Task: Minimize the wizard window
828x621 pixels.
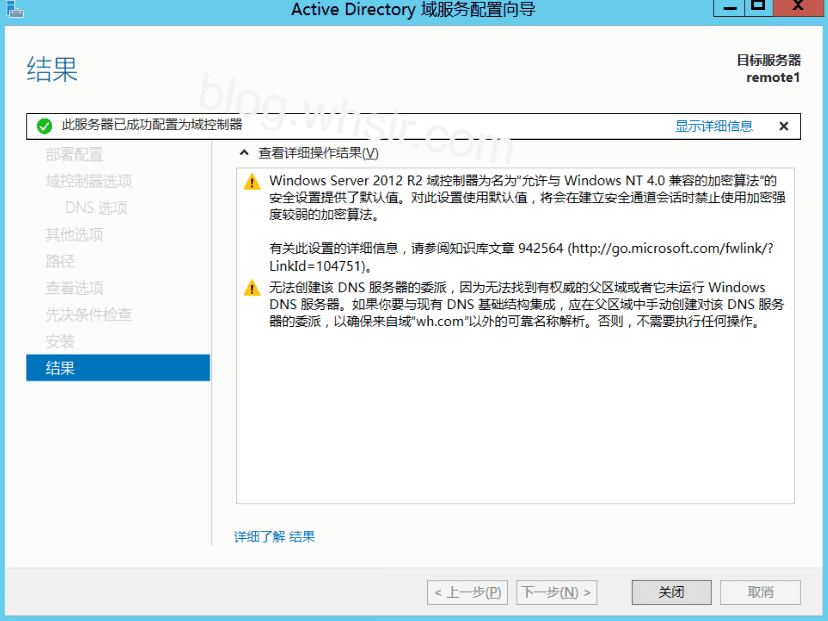Action: point(730,7)
